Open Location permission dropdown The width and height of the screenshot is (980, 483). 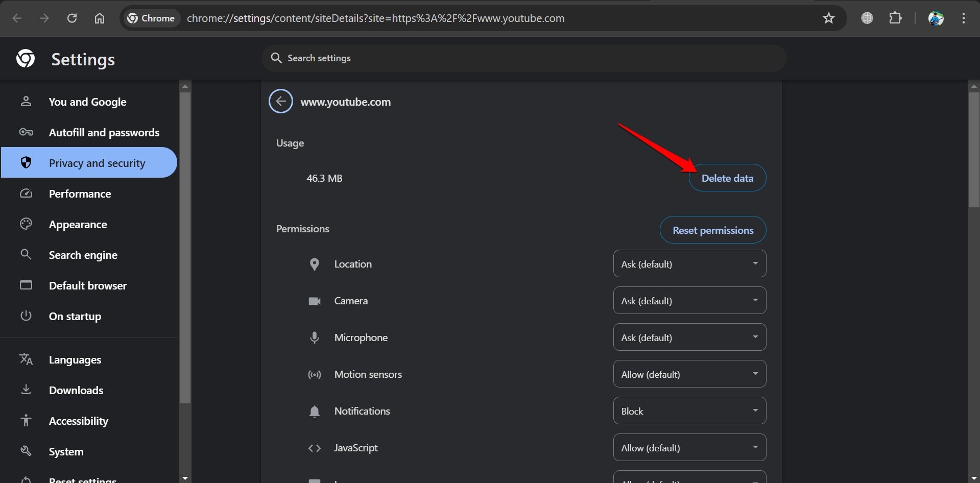[689, 263]
